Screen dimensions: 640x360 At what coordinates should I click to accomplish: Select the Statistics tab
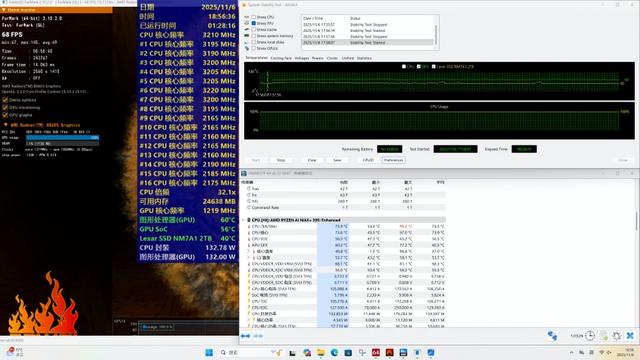[x=364, y=58]
